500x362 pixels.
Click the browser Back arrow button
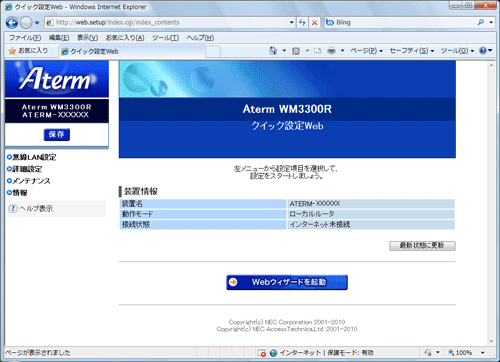pyautogui.click(x=12, y=23)
